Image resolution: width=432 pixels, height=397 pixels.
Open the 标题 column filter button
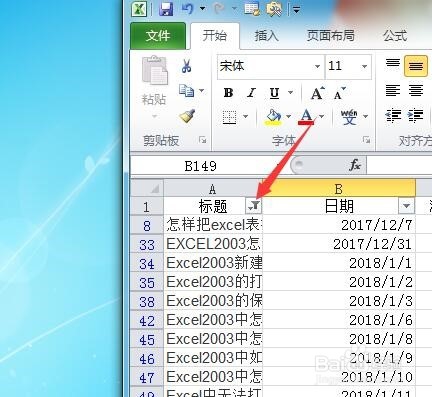[x=254, y=206]
